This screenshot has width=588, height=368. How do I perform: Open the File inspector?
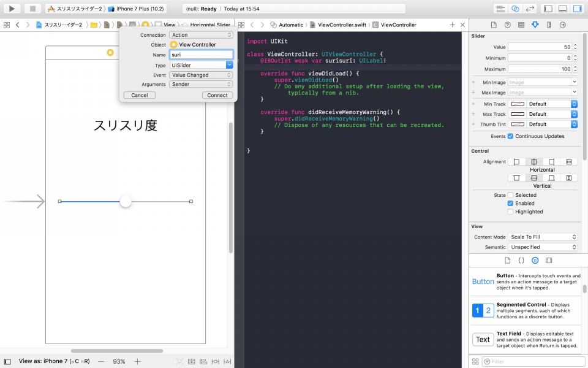(x=494, y=25)
